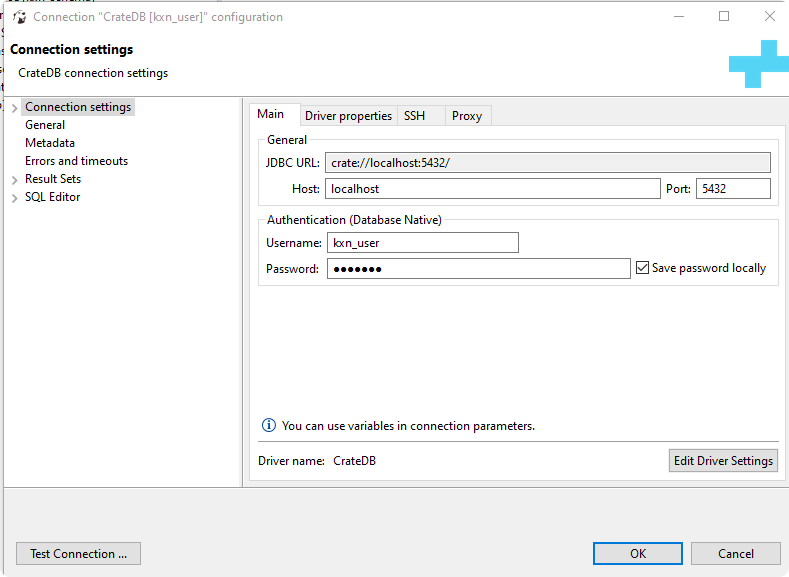Select Connection settings in the tree
Viewport: 789px width, 577px height.
pyautogui.click(x=78, y=107)
